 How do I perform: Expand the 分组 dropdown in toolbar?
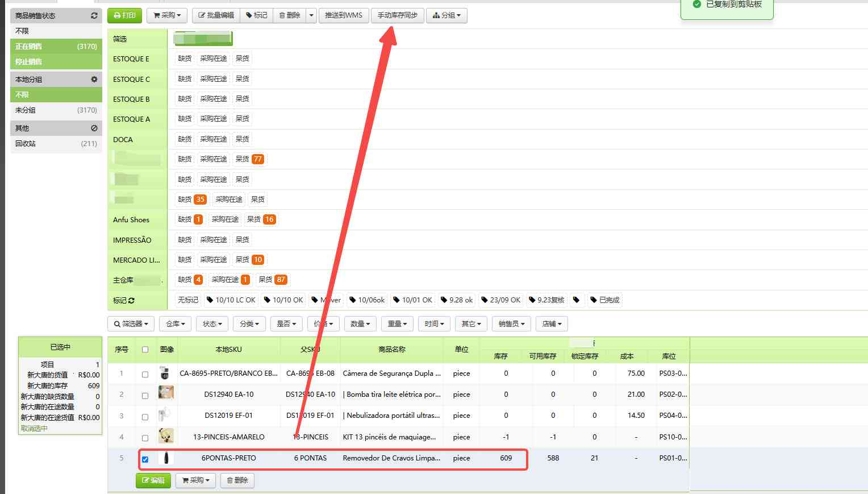(446, 15)
